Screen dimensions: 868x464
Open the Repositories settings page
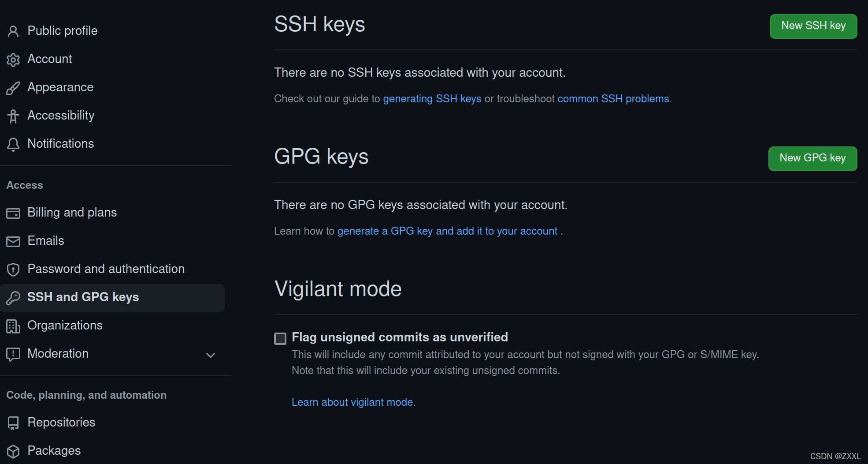61,423
